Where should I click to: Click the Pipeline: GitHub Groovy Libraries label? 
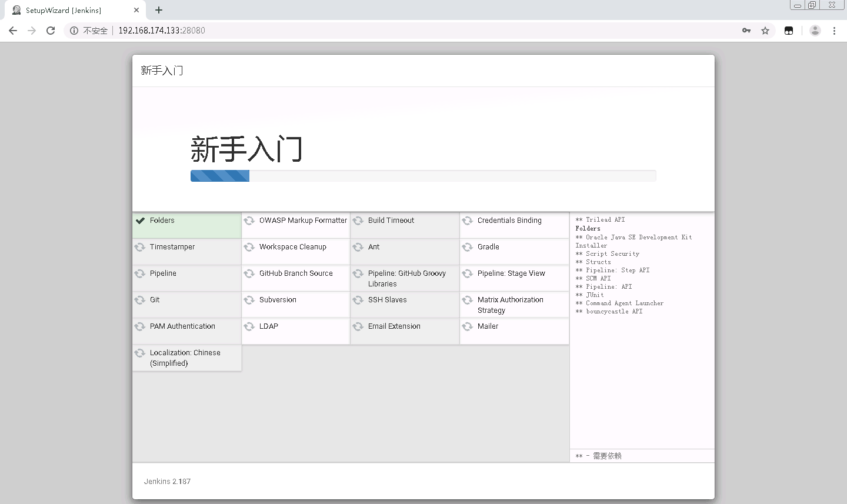pyautogui.click(x=407, y=279)
